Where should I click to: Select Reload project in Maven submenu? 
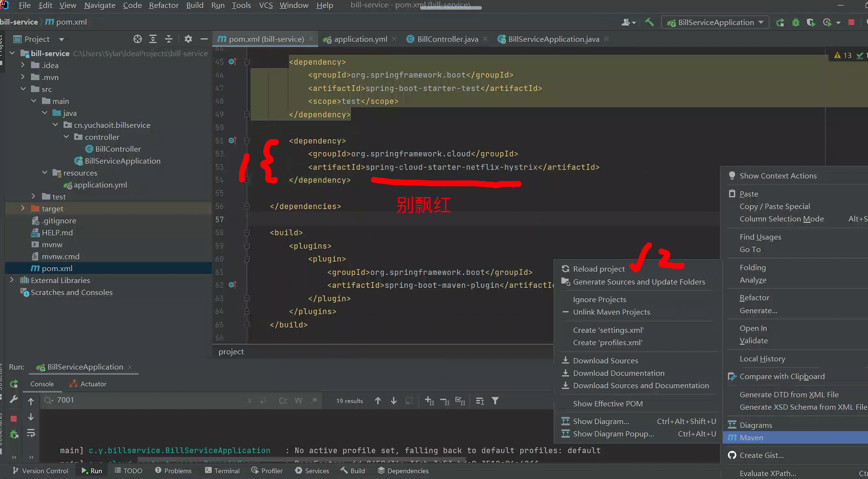(x=599, y=269)
